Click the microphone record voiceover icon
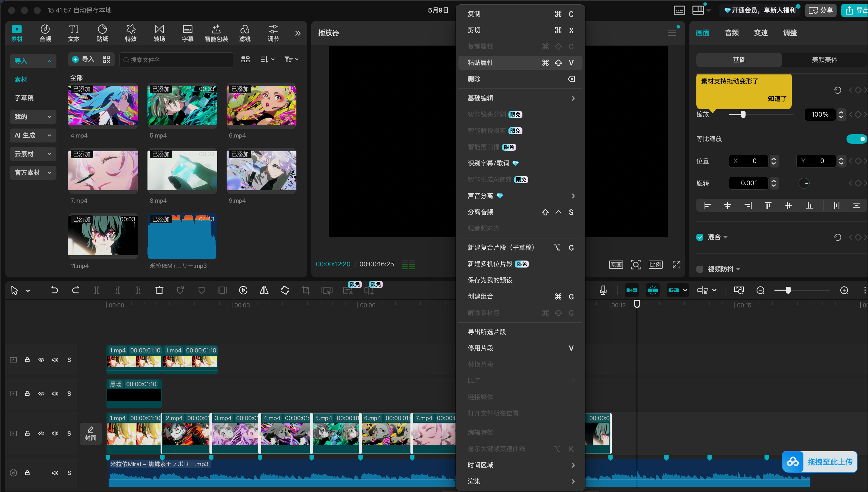The height and width of the screenshot is (492, 868). point(603,290)
